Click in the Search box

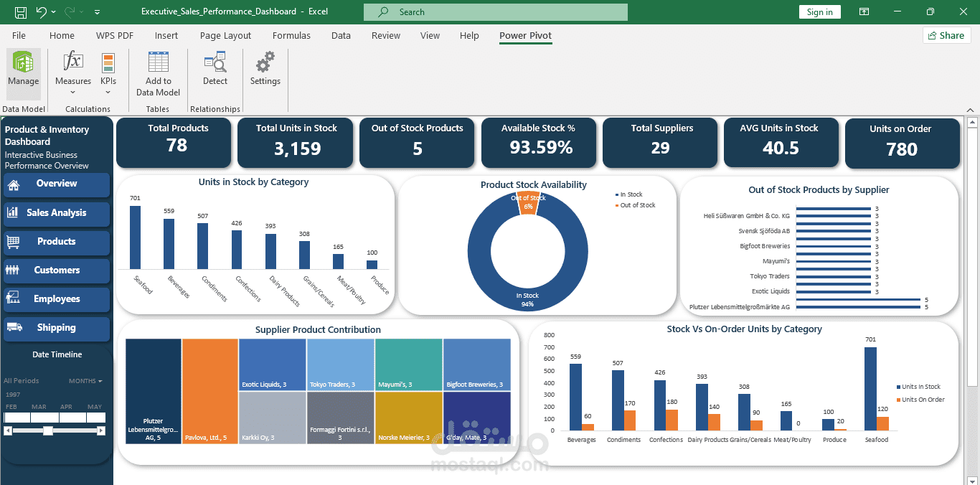click(x=496, y=12)
